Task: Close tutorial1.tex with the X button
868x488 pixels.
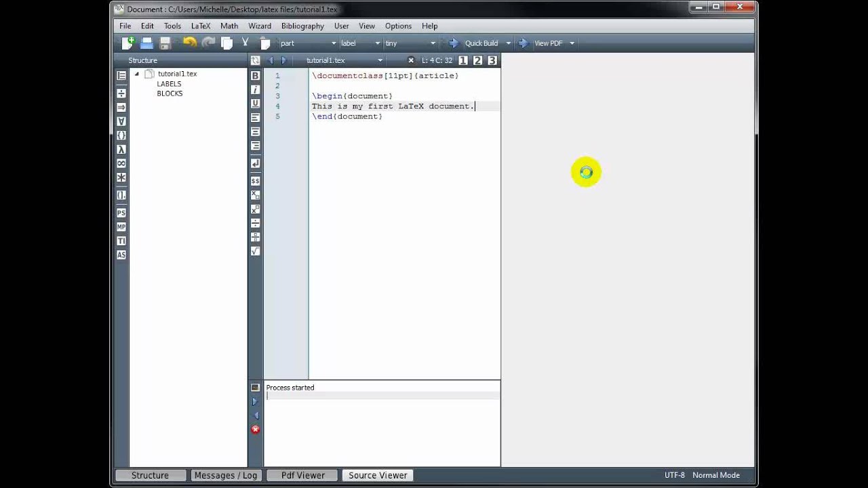Action: coord(410,60)
